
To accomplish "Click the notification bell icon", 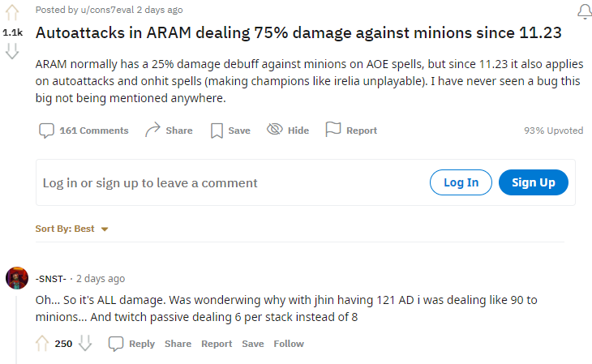I will (583, 11).
